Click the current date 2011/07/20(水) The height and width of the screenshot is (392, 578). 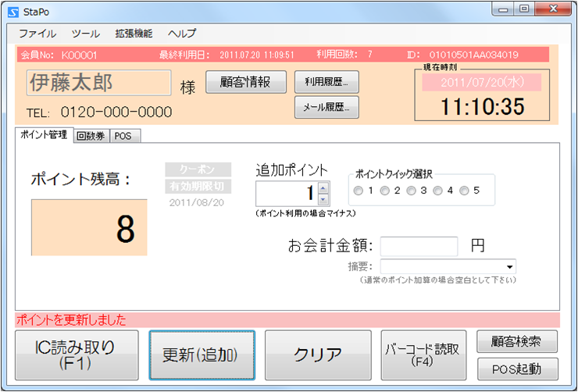(x=482, y=82)
